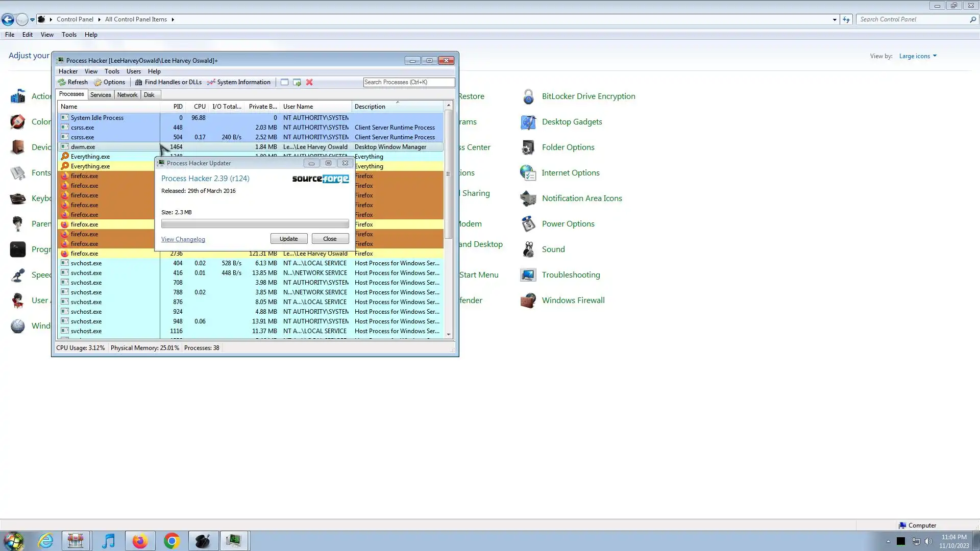The width and height of the screenshot is (980, 551).
Task: Launch Firefox from the taskbar
Action: 140,541
